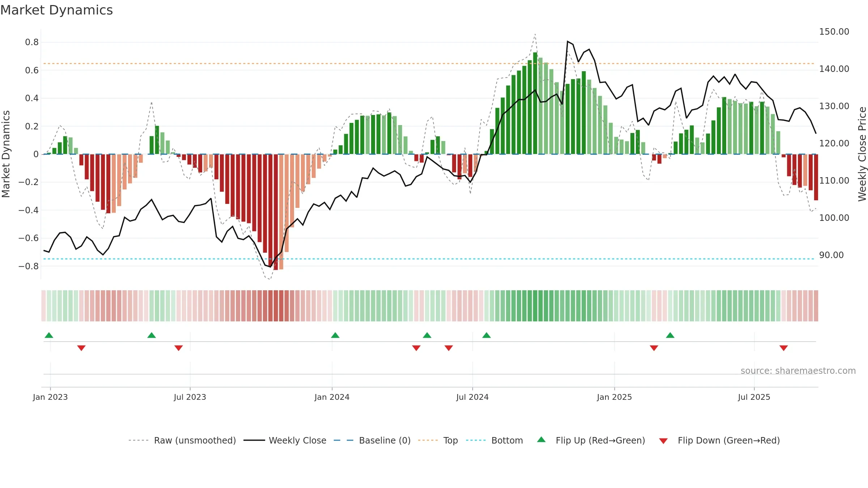Select the Flip Down marker around Feb 2023
The height and width of the screenshot is (488, 868).
(x=81, y=348)
